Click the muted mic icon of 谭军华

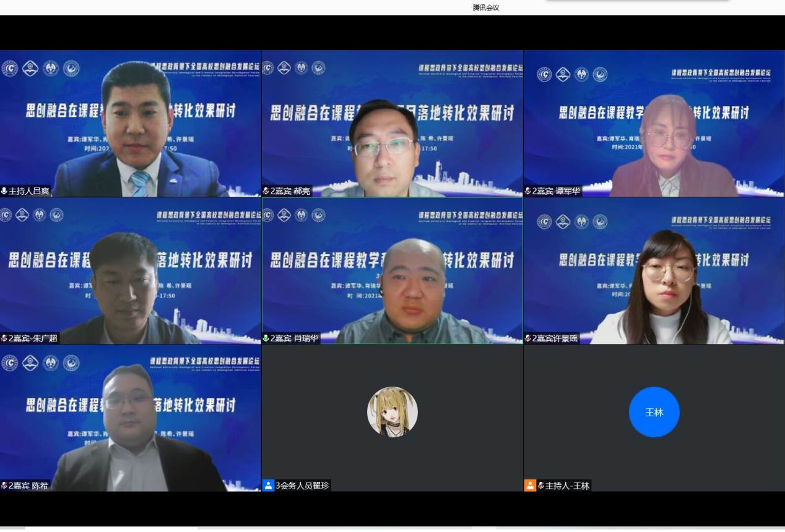(x=528, y=191)
